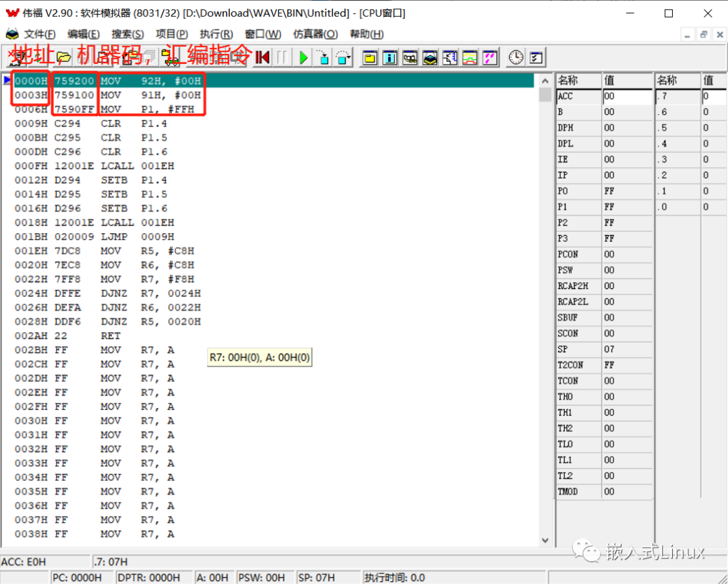
Task: Open the data tree window icon
Action: click(x=450, y=57)
